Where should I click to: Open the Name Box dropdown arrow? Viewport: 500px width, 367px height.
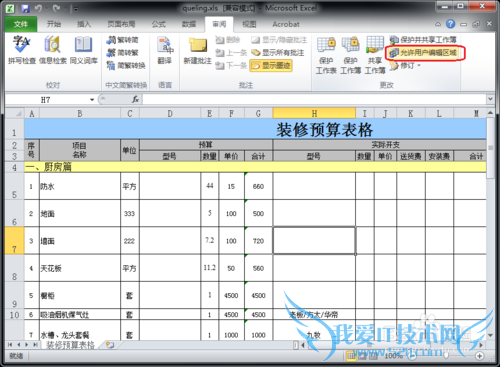click(92, 100)
